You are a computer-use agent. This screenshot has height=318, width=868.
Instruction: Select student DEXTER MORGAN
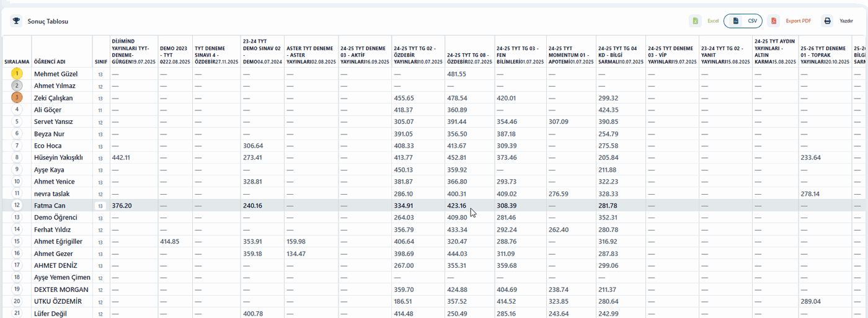(x=61, y=289)
